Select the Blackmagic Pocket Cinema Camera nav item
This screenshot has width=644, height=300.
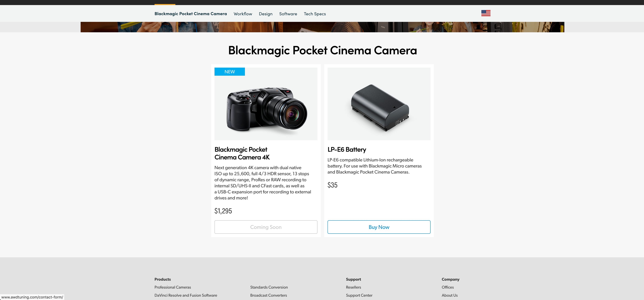click(x=190, y=14)
